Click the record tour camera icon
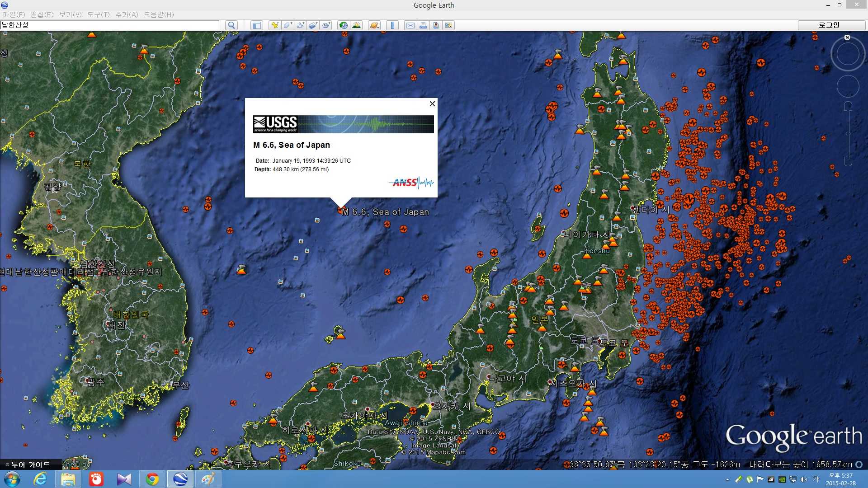The height and width of the screenshot is (488, 868). (x=326, y=25)
